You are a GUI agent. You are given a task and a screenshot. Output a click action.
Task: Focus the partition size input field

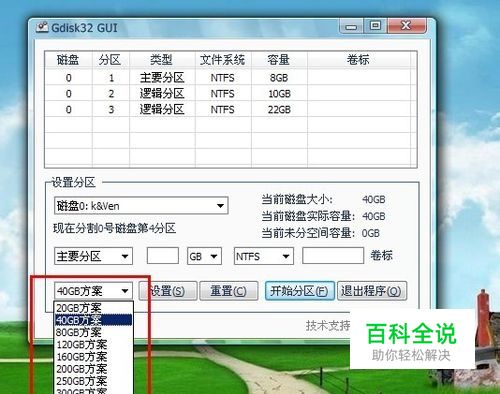point(163,256)
